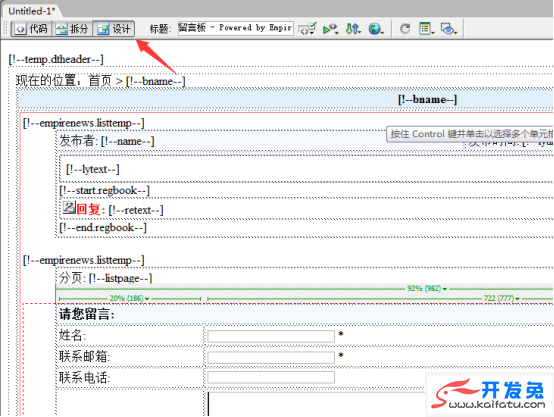
Task: Click the [!--end.regbook--] tag
Action: pos(103,228)
